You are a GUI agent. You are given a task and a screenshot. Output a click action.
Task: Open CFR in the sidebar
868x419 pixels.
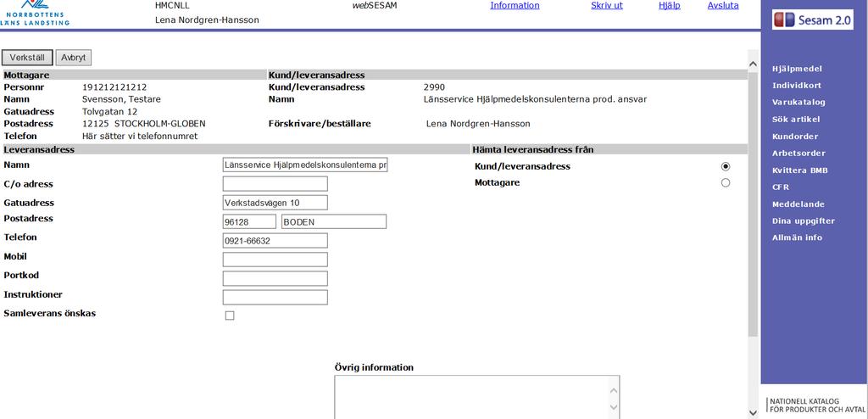781,187
